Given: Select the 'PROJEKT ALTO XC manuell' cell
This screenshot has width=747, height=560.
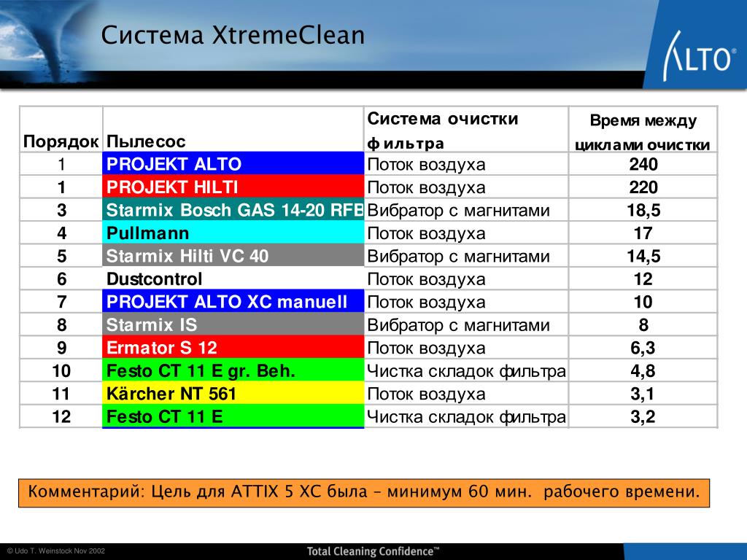Looking at the screenshot, I should 233,301.
